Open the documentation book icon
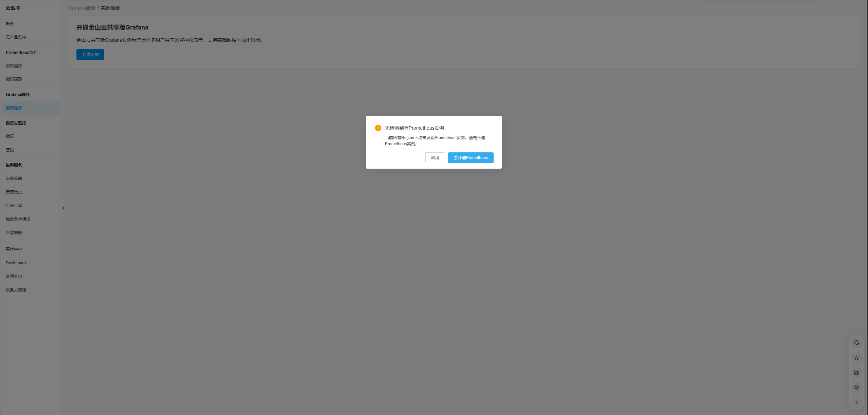 tap(856, 373)
